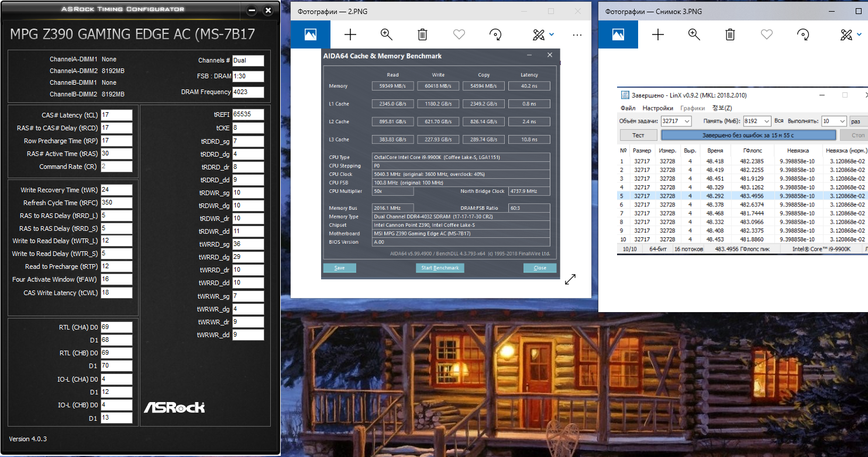This screenshot has height=457, width=868.
Task: Delete the photo in the 2.PNG window
Action: coord(422,35)
